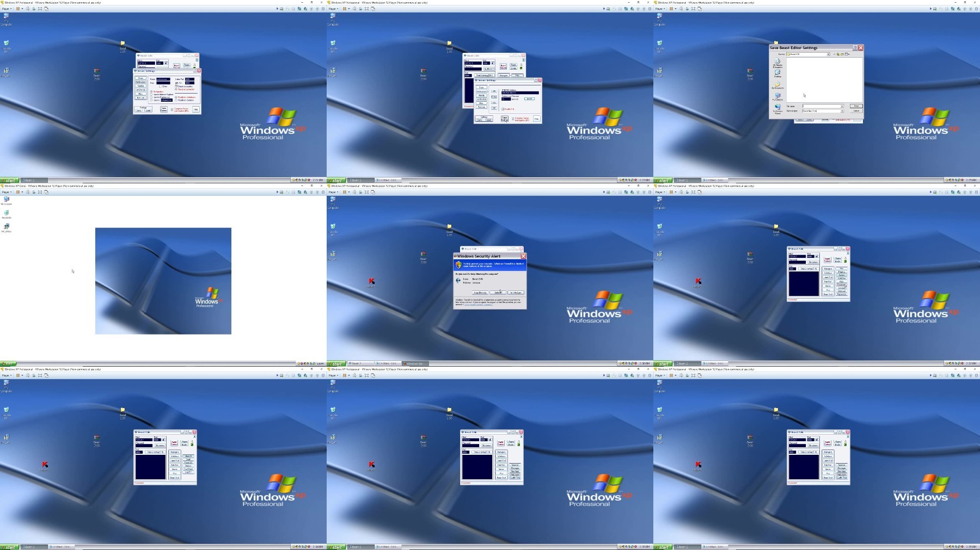
Task: Select the Reverse connection radio in Server Settings
Action: click(x=176, y=89)
